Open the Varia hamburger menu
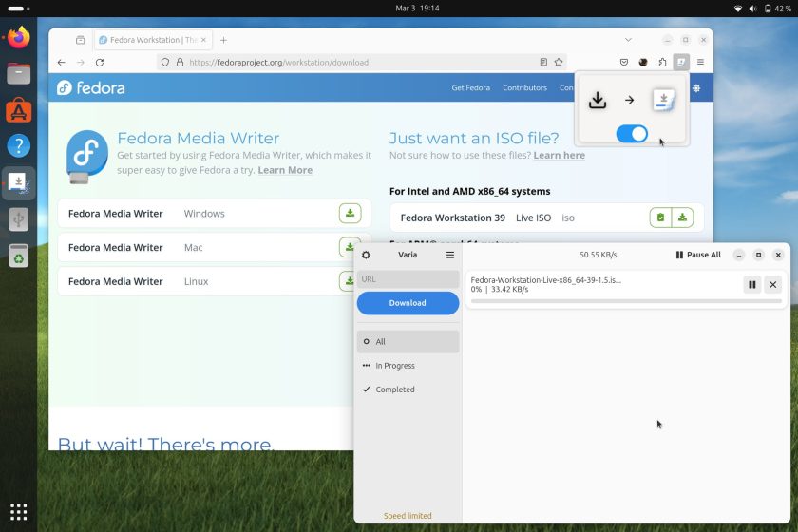 (x=450, y=255)
